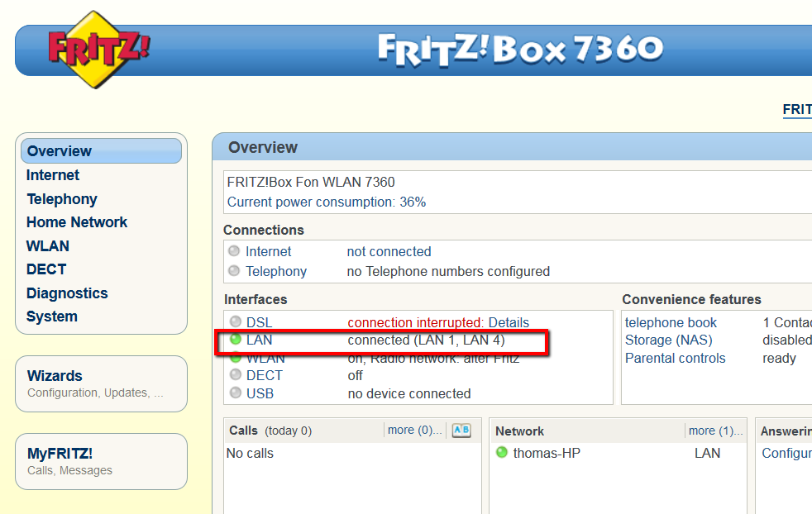Select Overview in the sidebar menu
The image size is (812, 514).
pyautogui.click(x=101, y=151)
